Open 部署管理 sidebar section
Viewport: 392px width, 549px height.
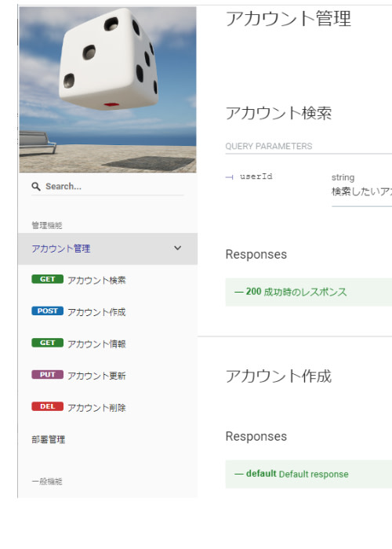108,439
